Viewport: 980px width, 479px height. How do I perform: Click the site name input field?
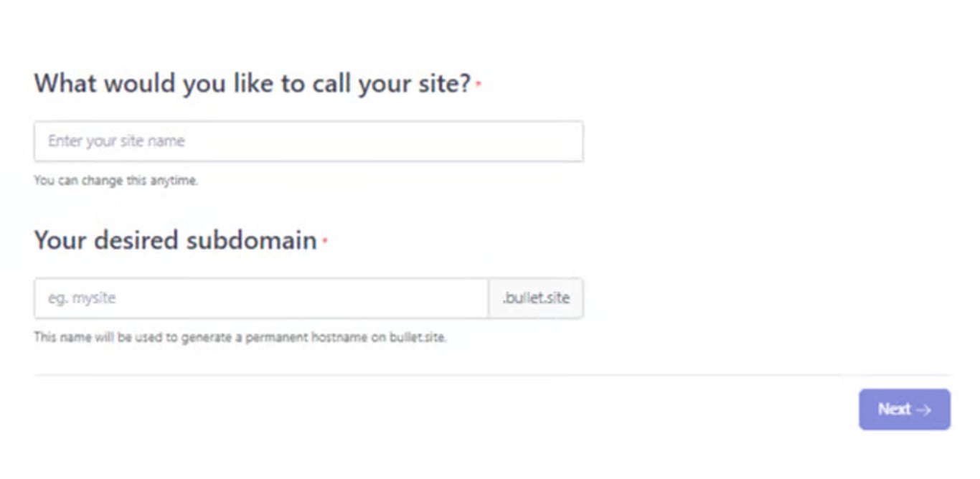point(308,141)
